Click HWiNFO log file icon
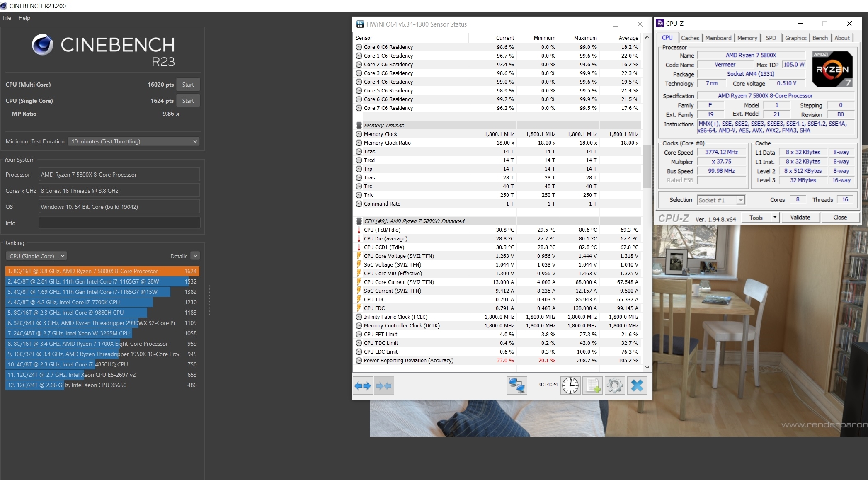868x480 pixels. 593,385
